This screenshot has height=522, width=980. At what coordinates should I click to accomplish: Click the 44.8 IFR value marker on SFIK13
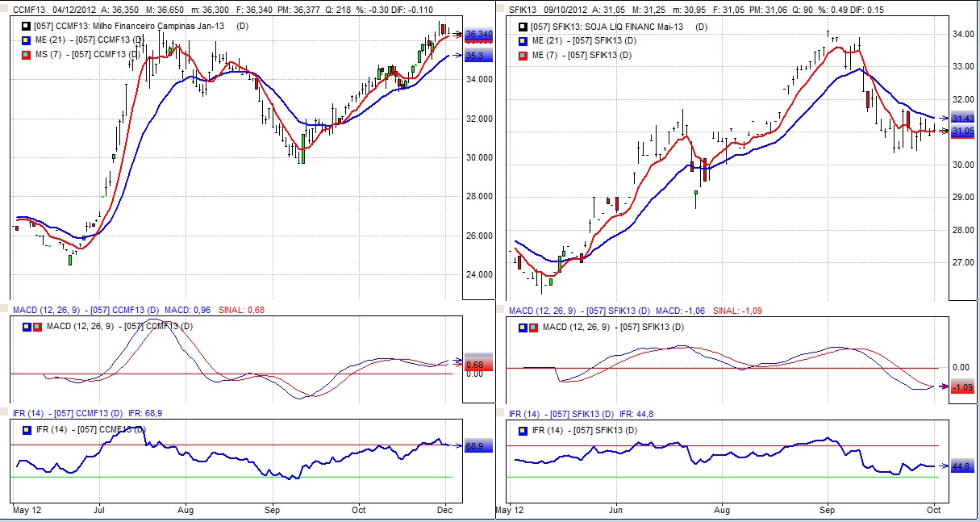coord(961,466)
